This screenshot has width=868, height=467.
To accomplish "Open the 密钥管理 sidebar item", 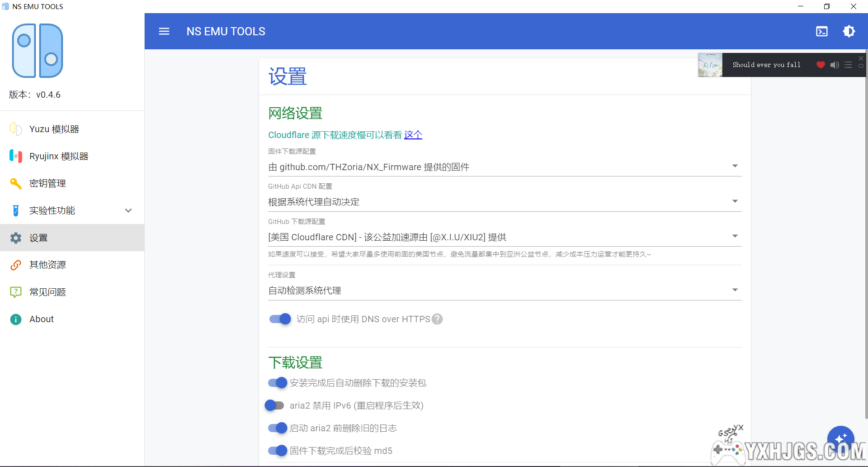I will [x=47, y=183].
